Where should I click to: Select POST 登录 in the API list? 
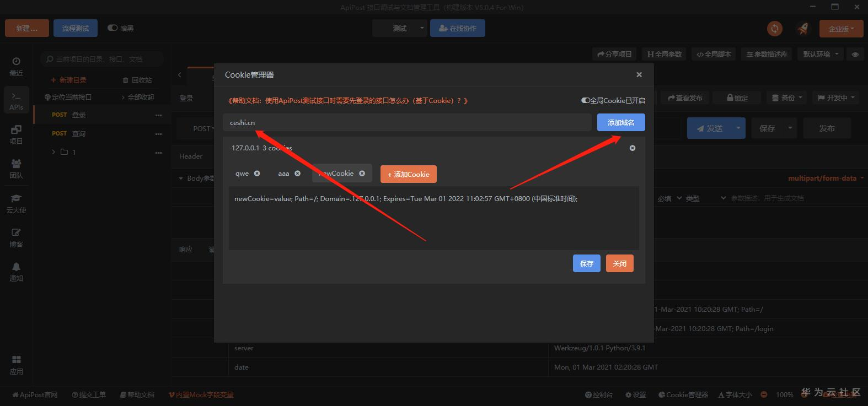point(102,115)
